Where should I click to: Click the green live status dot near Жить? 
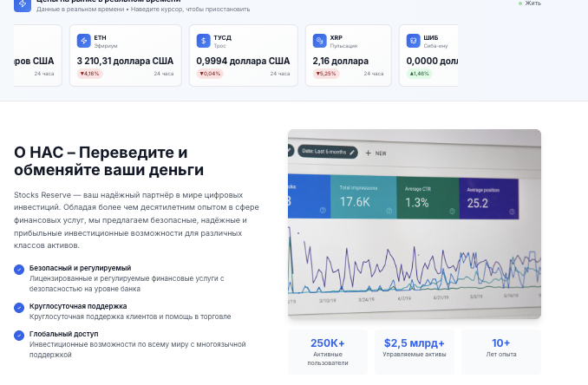click(x=520, y=3)
